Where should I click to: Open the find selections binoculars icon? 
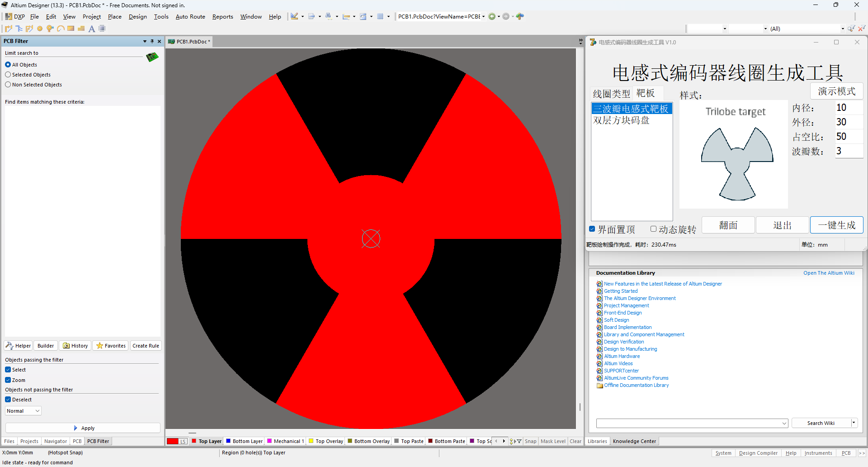(x=329, y=16)
